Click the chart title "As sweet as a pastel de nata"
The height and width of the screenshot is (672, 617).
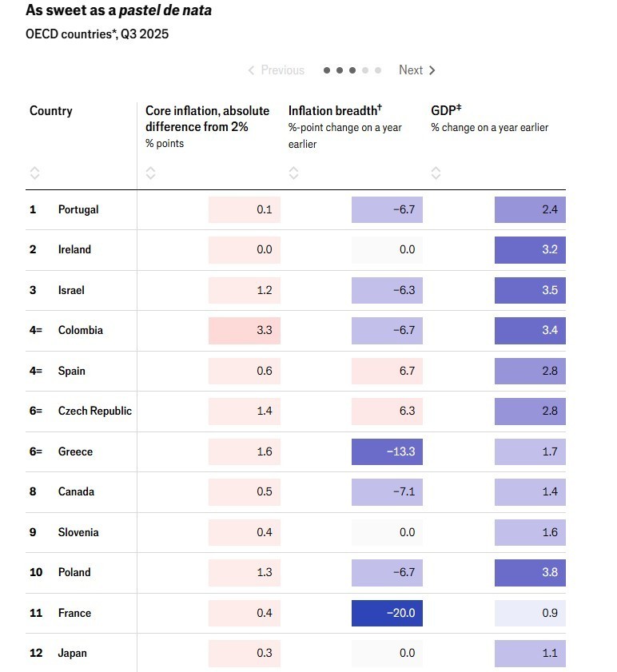[119, 11]
